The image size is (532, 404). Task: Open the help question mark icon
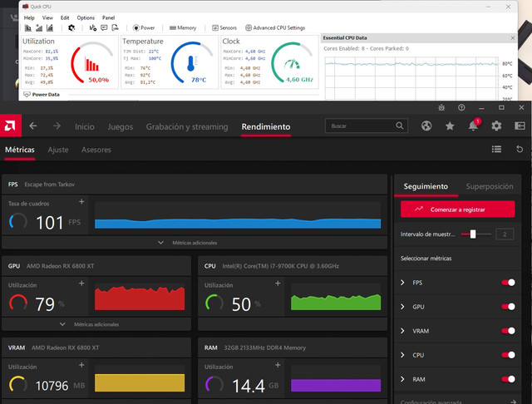pyautogui.click(x=461, y=107)
